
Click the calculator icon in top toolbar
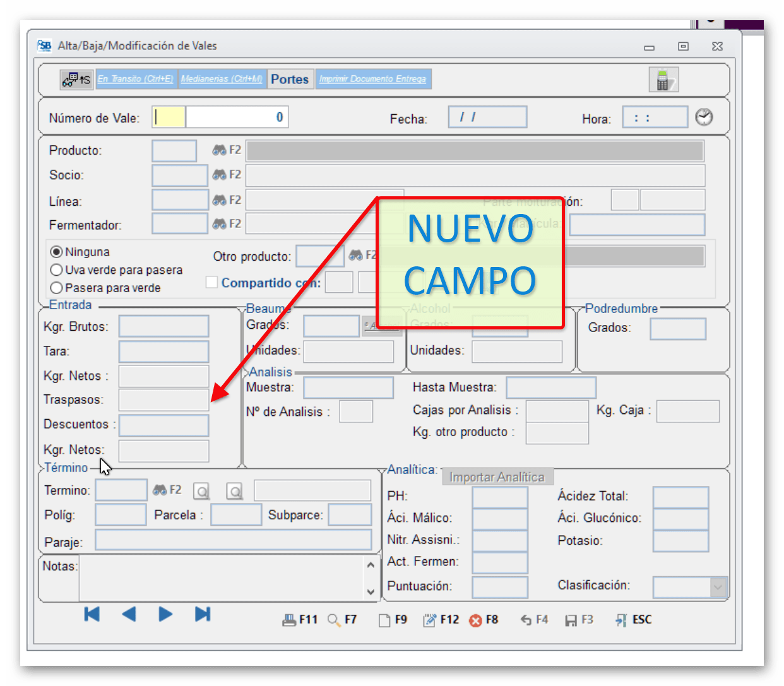(x=663, y=80)
